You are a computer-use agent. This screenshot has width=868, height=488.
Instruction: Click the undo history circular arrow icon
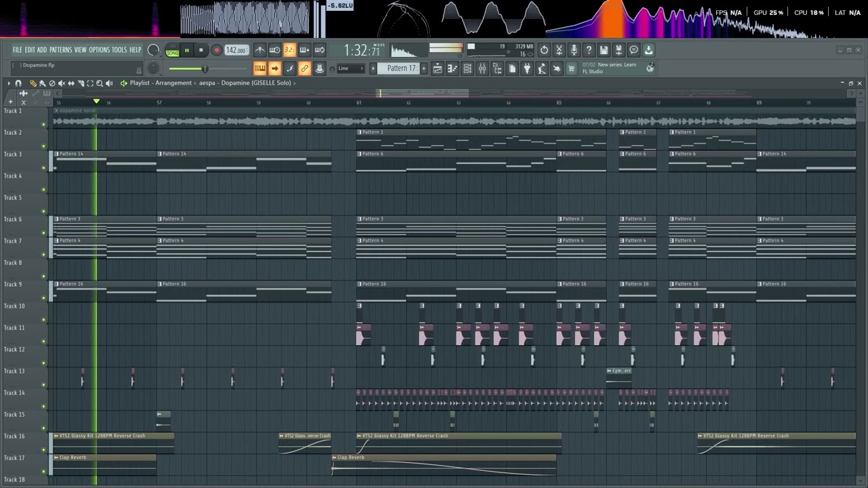click(x=544, y=50)
